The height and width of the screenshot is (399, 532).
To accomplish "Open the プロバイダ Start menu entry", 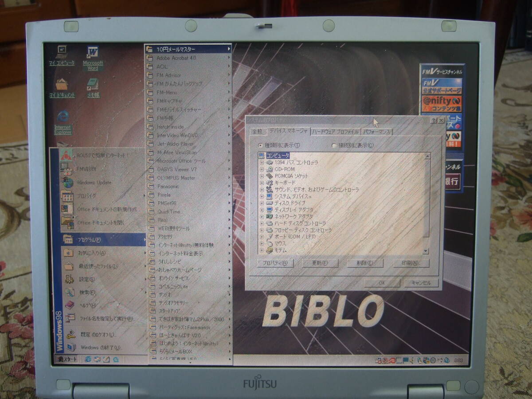I will [x=102, y=196].
